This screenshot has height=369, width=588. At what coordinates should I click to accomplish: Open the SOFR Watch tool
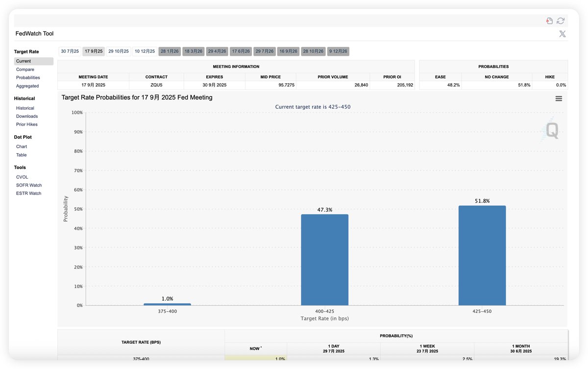(29, 185)
